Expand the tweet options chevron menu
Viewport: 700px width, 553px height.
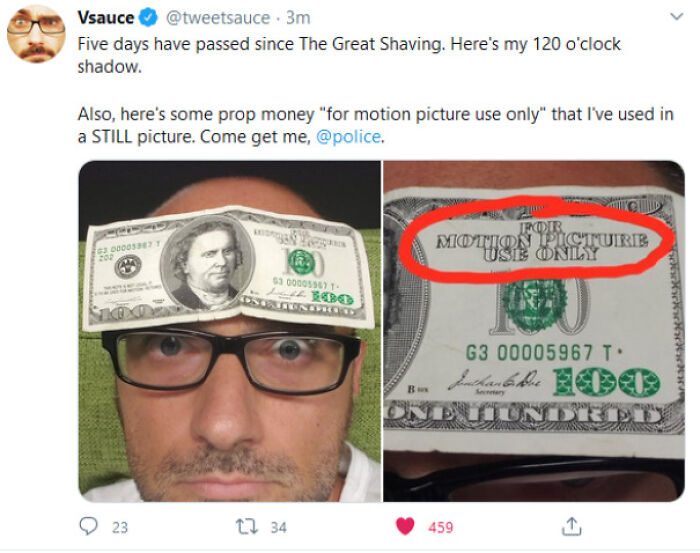pos(677,17)
